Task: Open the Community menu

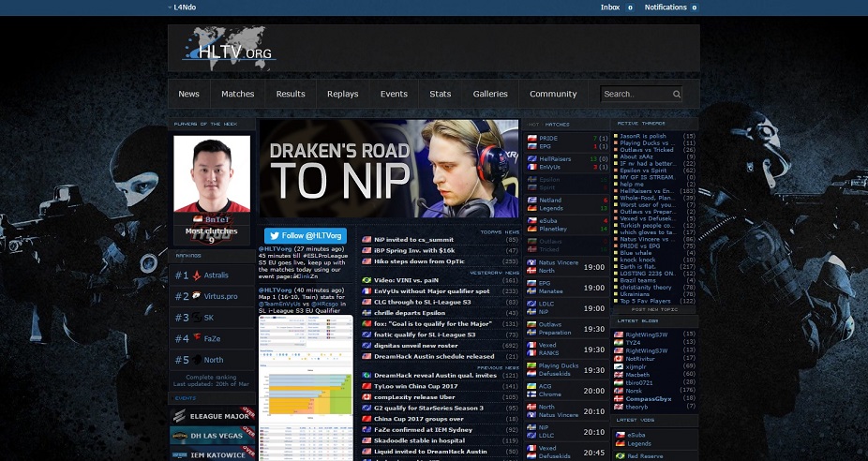Action: coord(553,94)
